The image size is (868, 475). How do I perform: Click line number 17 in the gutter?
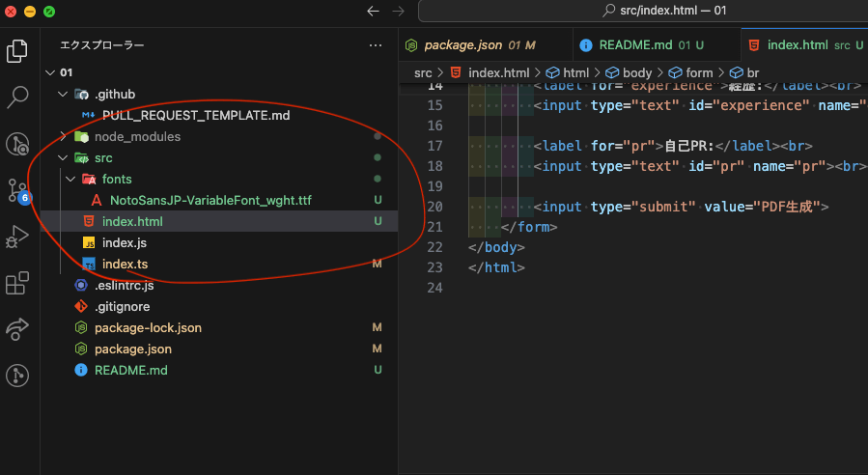tap(435, 146)
